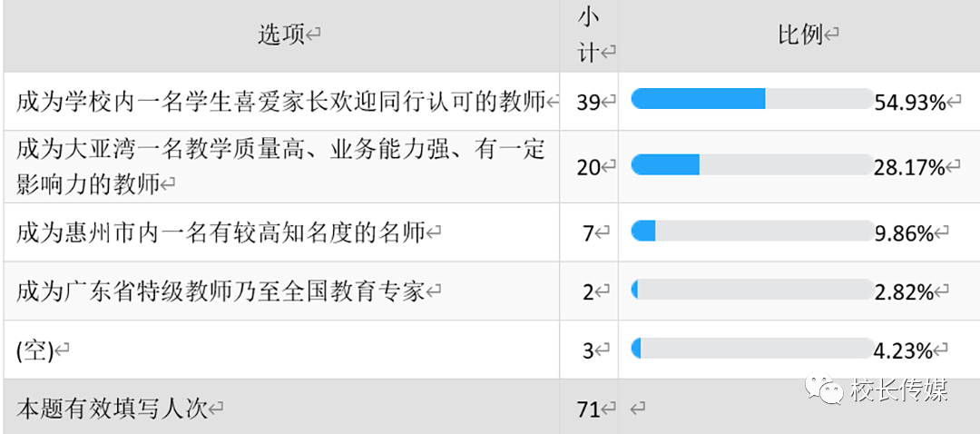Click the 2.82% progress bar

pyautogui.click(x=751, y=291)
